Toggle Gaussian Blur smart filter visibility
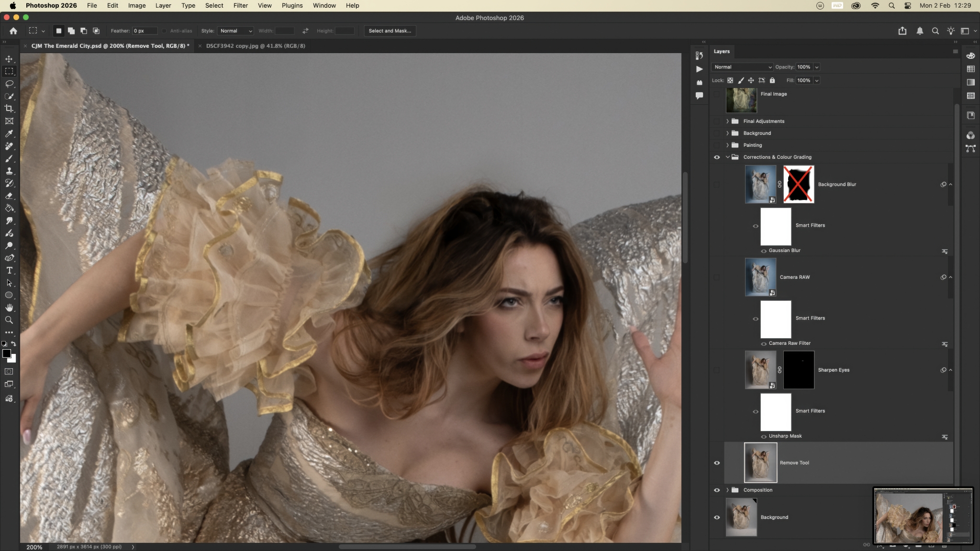This screenshot has width=980, height=551. point(764,251)
